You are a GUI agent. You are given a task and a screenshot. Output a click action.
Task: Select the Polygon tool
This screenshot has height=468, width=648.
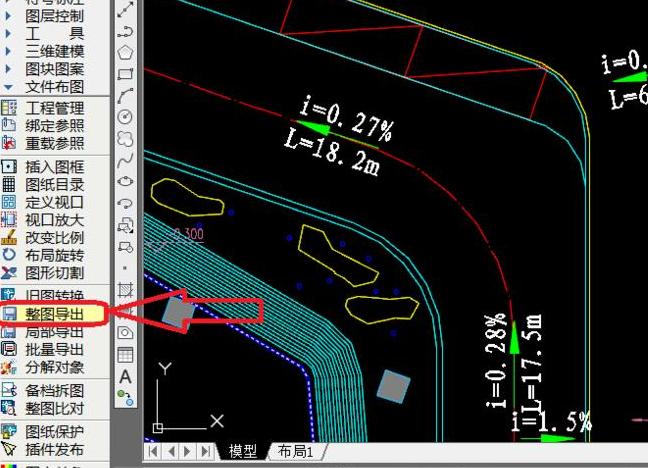click(126, 53)
